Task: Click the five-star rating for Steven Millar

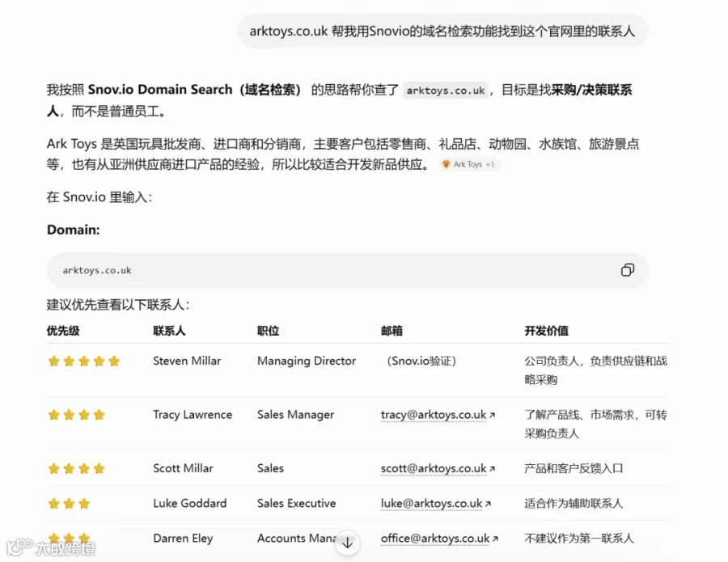Action: [84, 361]
